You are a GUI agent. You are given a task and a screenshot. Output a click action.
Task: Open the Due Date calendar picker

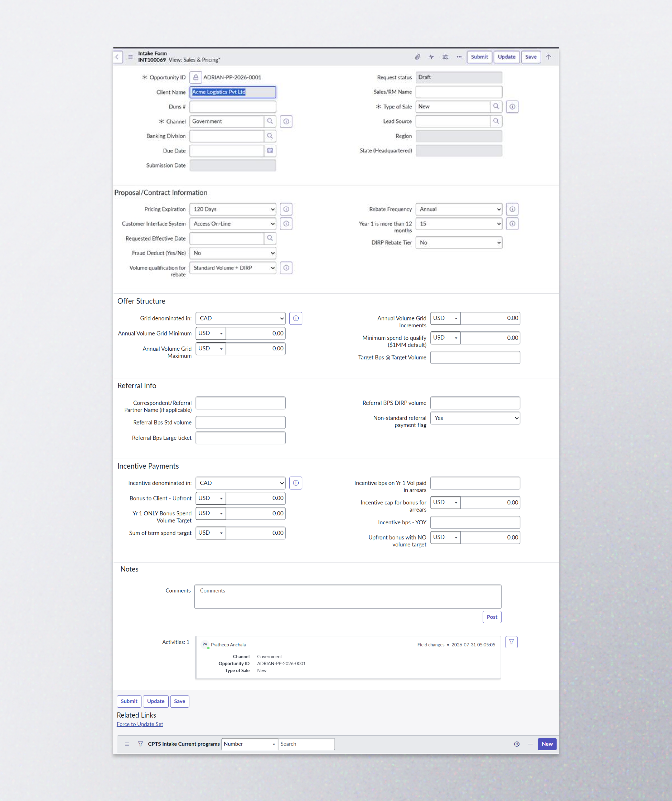pos(270,151)
